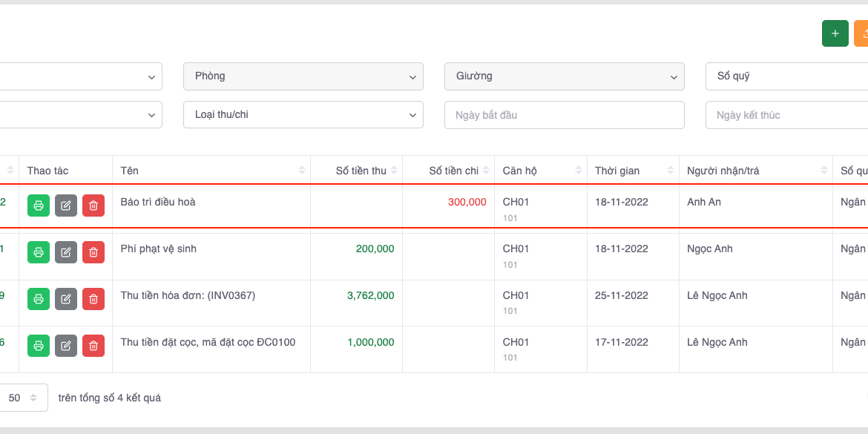Focus the Ngày kết thúc date input
The width and height of the screenshot is (868, 434).
pos(786,115)
